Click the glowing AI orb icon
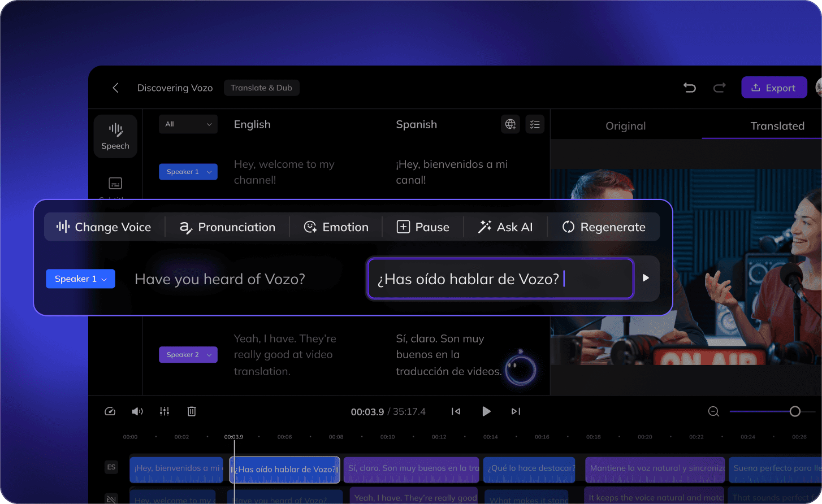 [x=520, y=370]
